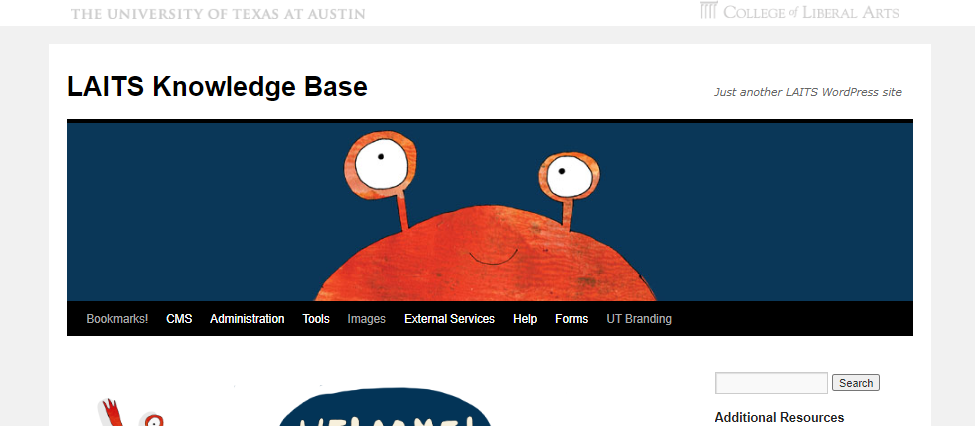This screenshot has height=426, width=975.
Task: Click the Search button
Action: click(x=856, y=383)
